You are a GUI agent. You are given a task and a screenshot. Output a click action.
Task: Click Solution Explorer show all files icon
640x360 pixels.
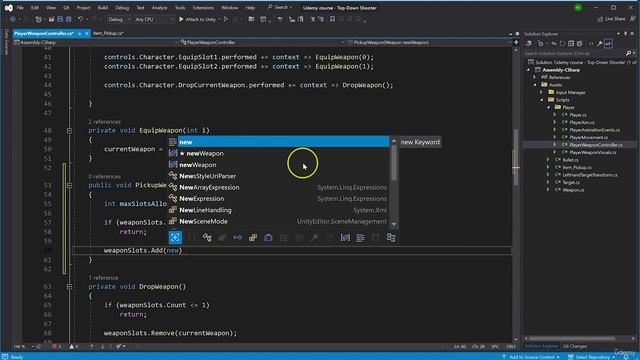pos(579,43)
